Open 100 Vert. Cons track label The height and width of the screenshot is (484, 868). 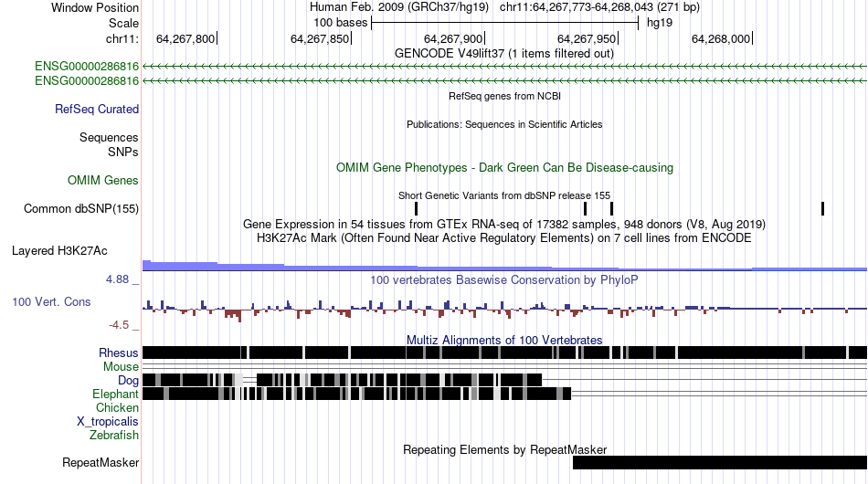(51, 301)
